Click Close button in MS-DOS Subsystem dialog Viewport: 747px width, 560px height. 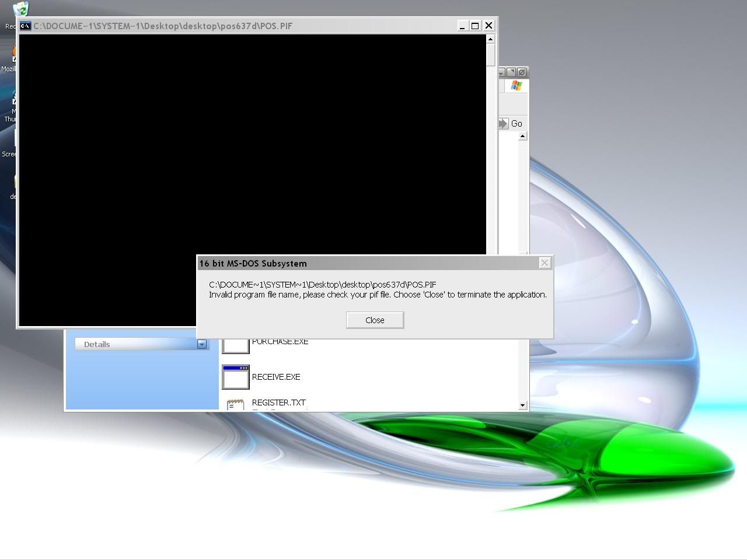tap(375, 320)
